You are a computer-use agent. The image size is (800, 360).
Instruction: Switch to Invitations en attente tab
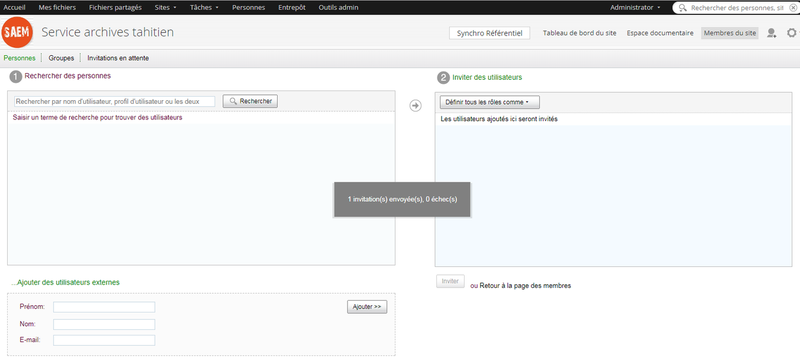coord(118,58)
